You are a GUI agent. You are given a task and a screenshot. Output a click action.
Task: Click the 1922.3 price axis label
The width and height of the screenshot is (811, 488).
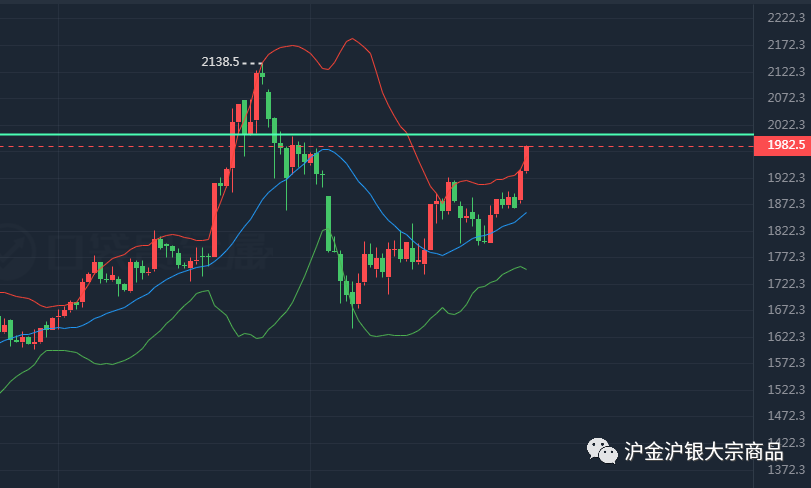[x=786, y=178]
